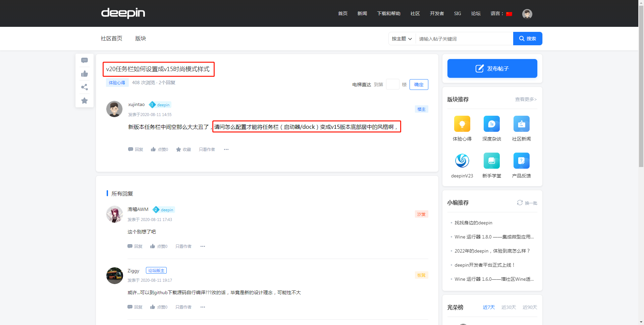Open the user avatar in the header
644x325 pixels.
tap(527, 14)
